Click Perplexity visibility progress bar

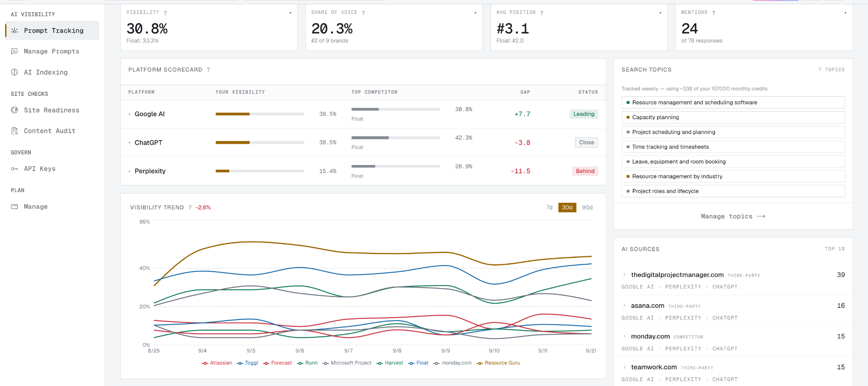(x=260, y=171)
